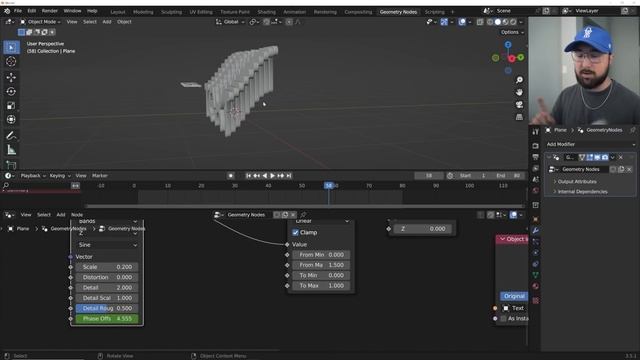Viewport: 640px width, 360px height.
Task: Expand the Internal Dependencies section
Action: 582,192
